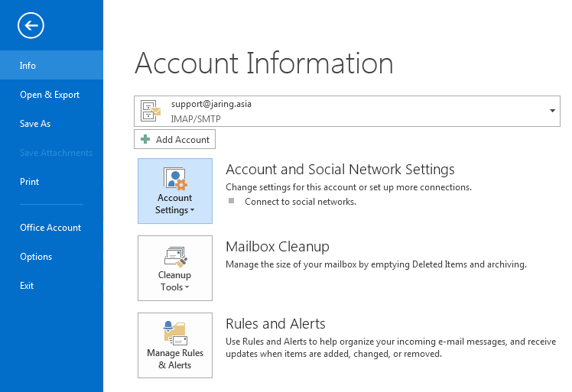
Task: Click the 'Manage the size of your mailbox' description
Action: 376,264
